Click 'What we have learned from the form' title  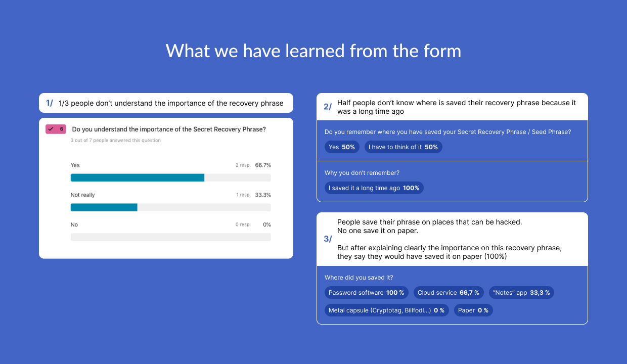click(313, 51)
